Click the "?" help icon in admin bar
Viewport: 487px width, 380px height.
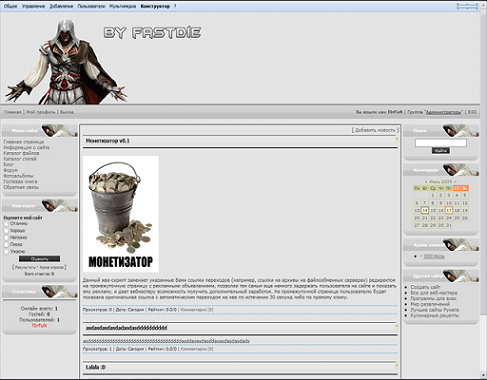[175, 6]
